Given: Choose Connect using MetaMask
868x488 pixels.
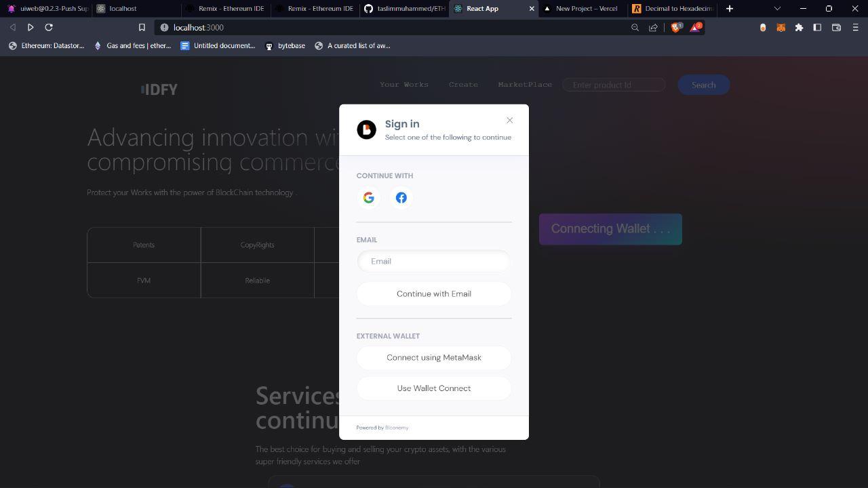Looking at the screenshot, I should (434, 357).
